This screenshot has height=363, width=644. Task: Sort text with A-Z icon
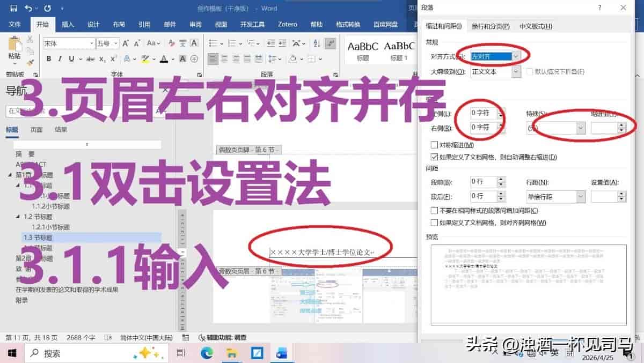point(316,43)
